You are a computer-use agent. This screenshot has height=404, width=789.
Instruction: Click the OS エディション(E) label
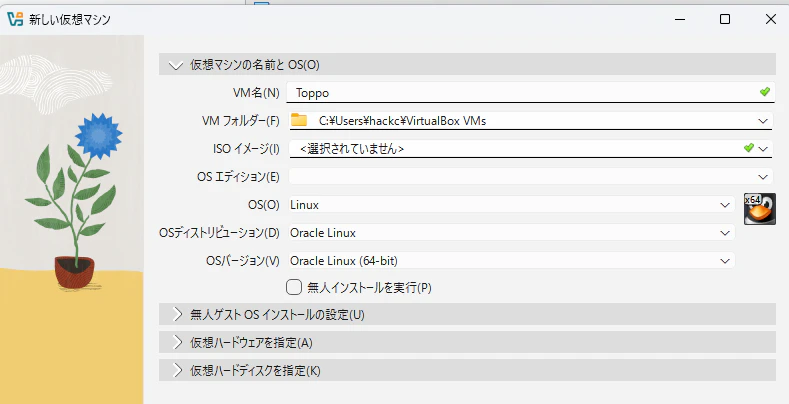[x=238, y=177]
